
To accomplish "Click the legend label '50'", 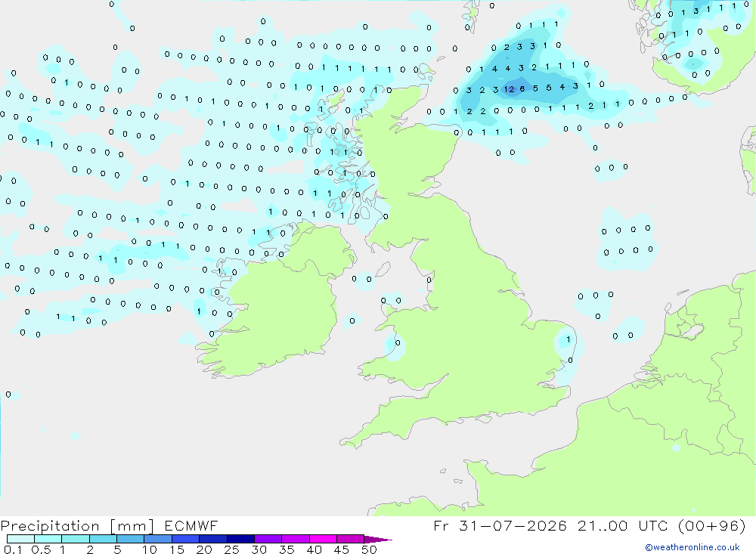I will point(369,549).
